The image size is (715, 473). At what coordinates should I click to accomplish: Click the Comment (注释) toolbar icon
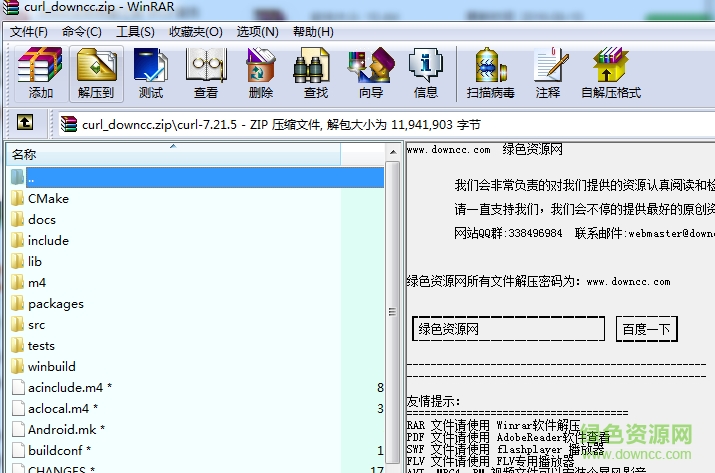[x=548, y=73]
